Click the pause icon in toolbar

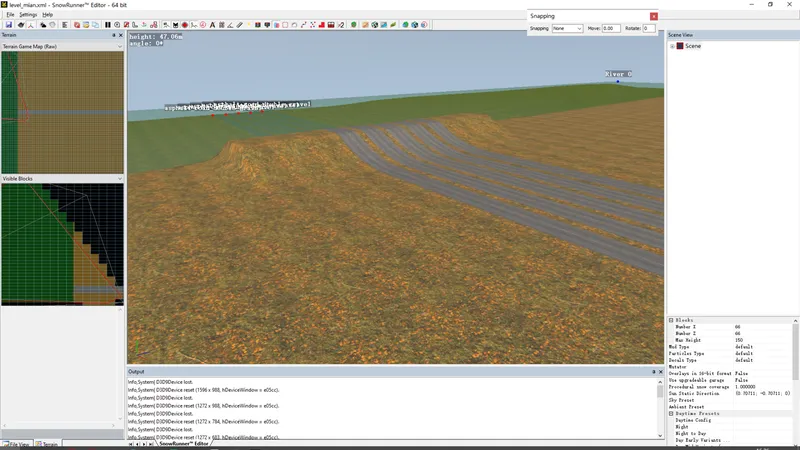[x=108, y=24]
